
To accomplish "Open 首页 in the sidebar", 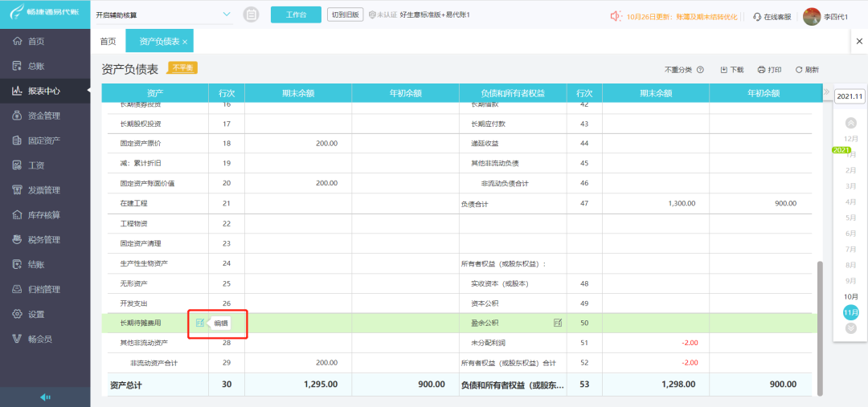I will 36,41.
